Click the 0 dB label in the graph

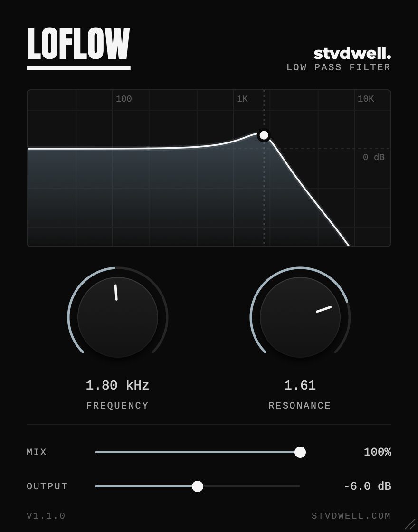point(373,157)
